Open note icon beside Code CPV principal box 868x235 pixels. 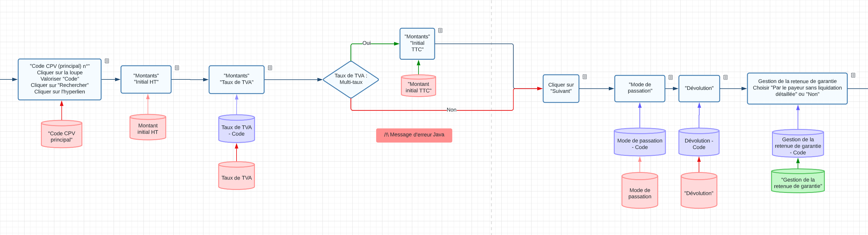(x=107, y=61)
